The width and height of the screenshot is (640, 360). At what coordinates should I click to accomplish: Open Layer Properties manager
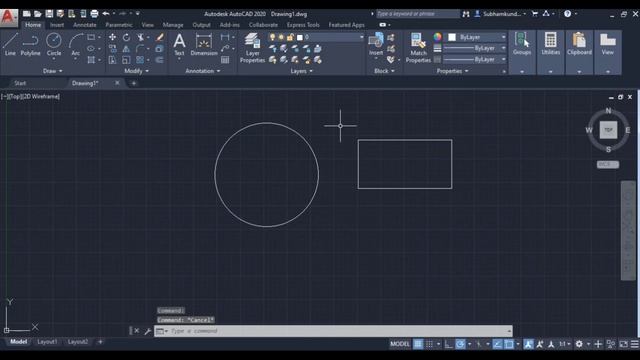pos(252,48)
